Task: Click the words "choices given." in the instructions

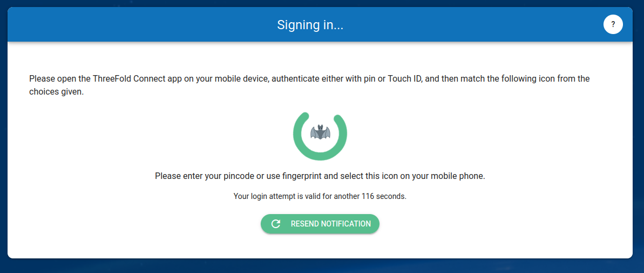Action: tap(56, 92)
